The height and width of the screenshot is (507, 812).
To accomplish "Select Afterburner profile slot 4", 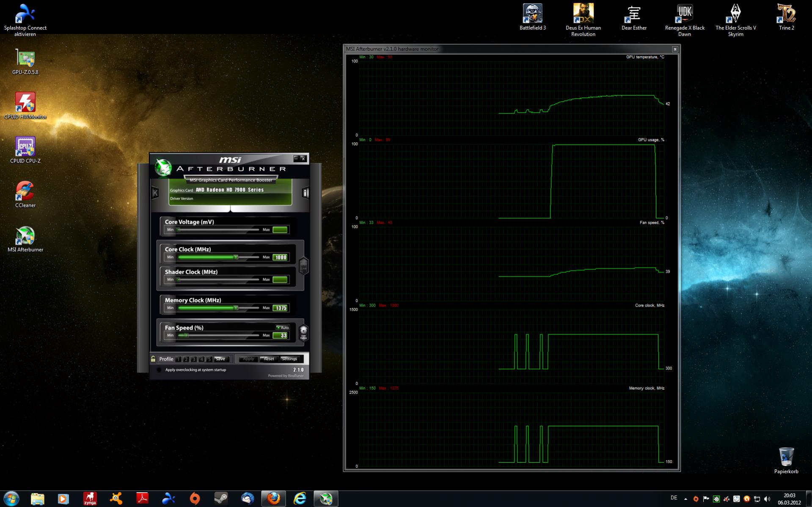I will [201, 359].
